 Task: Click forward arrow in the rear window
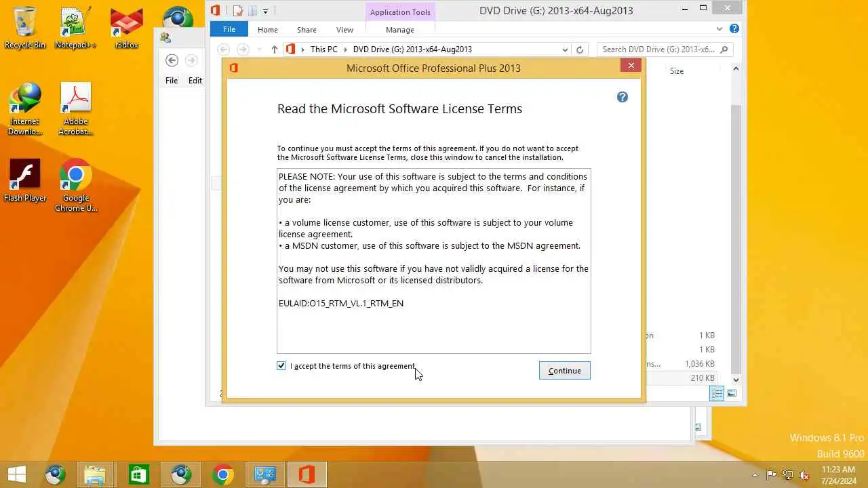(191, 60)
